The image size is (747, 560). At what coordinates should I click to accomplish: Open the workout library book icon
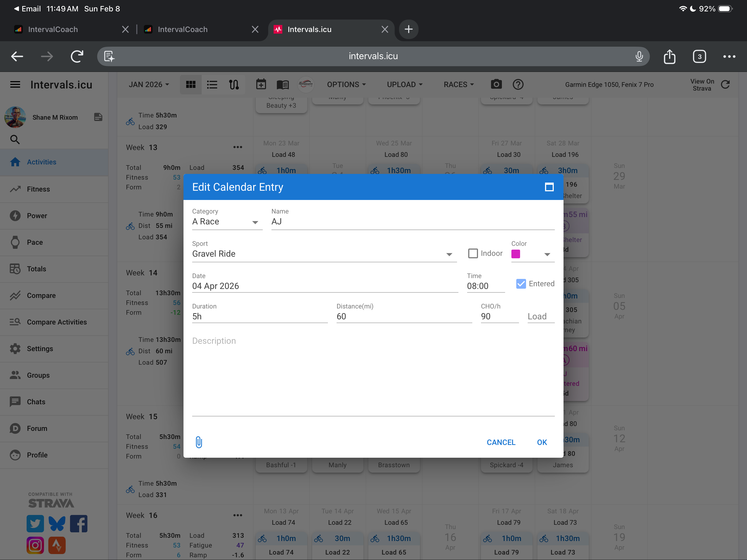pyautogui.click(x=282, y=84)
